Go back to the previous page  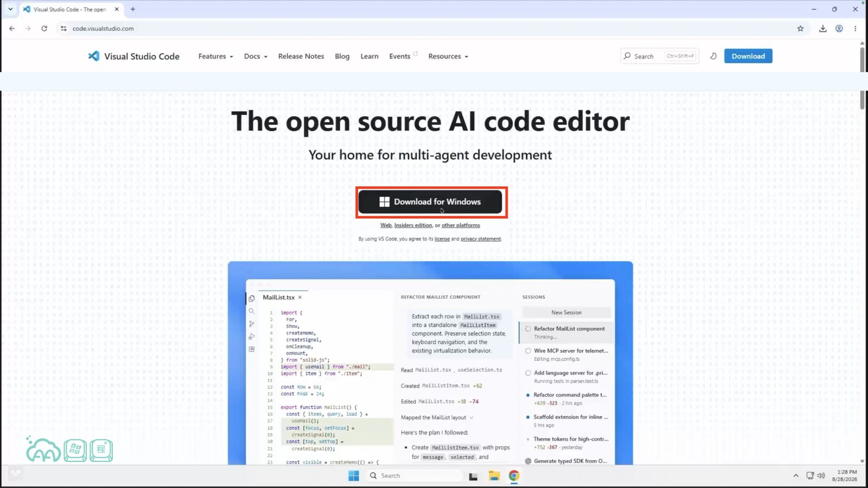tap(12, 28)
